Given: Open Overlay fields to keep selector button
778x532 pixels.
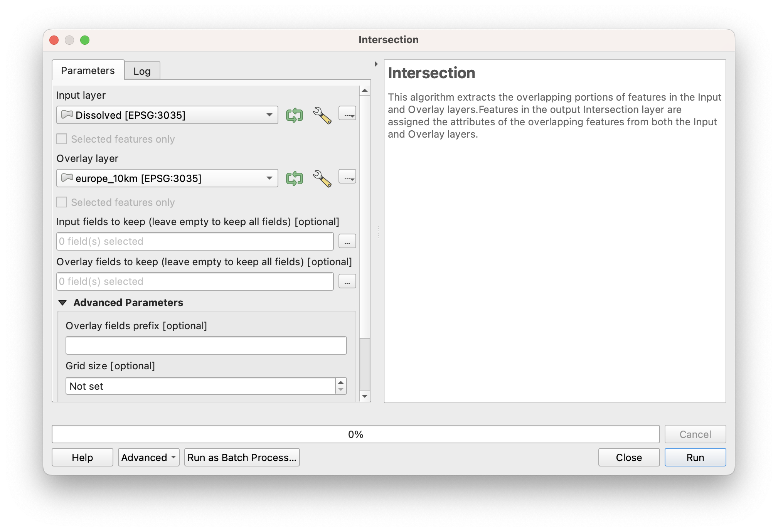Looking at the screenshot, I should pos(347,281).
